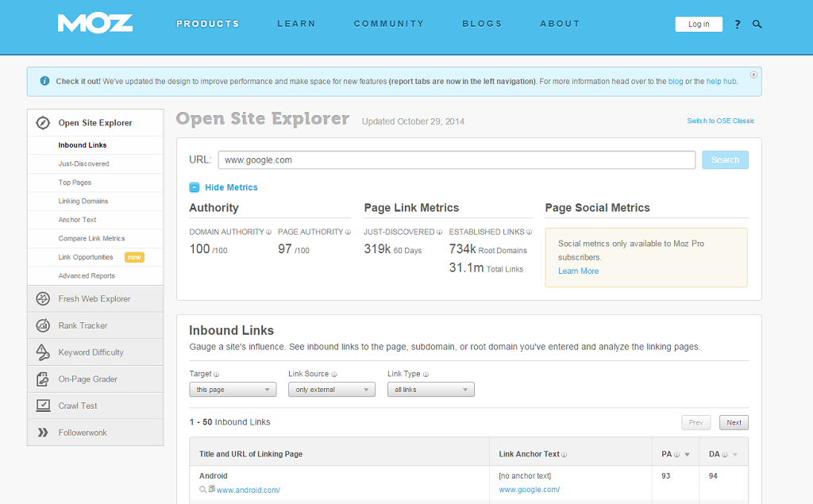Dismiss the update notice banner

753,75
